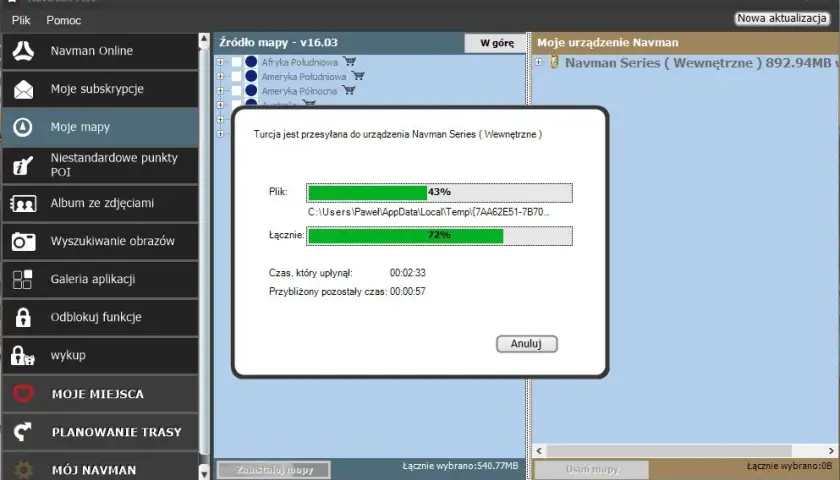The image size is (840, 480).
Task: Open the Plik menu
Action: (x=21, y=20)
